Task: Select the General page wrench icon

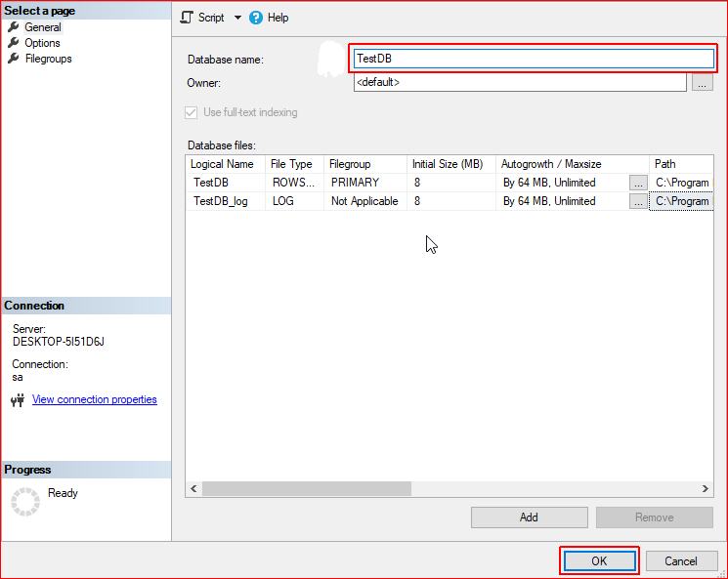Action: (x=14, y=27)
